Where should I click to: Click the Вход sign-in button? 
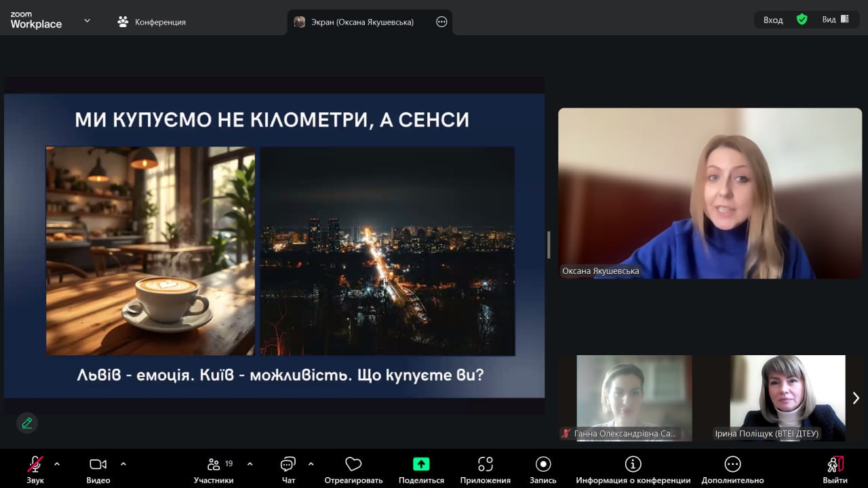(772, 20)
